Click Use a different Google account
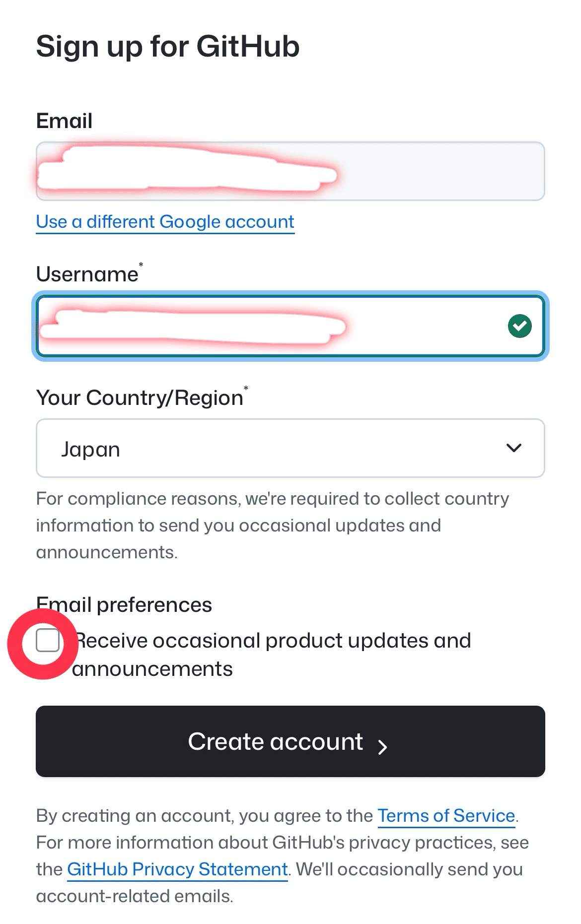581x924 pixels. (x=165, y=222)
